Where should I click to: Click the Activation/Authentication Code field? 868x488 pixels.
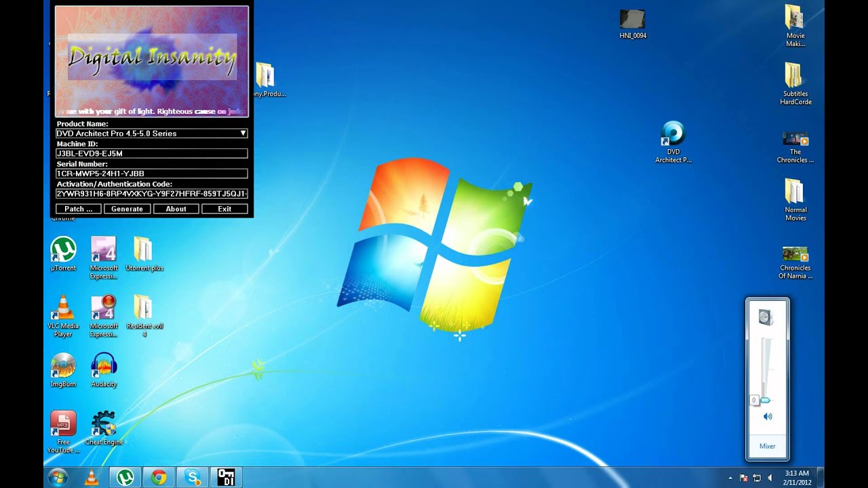point(152,194)
